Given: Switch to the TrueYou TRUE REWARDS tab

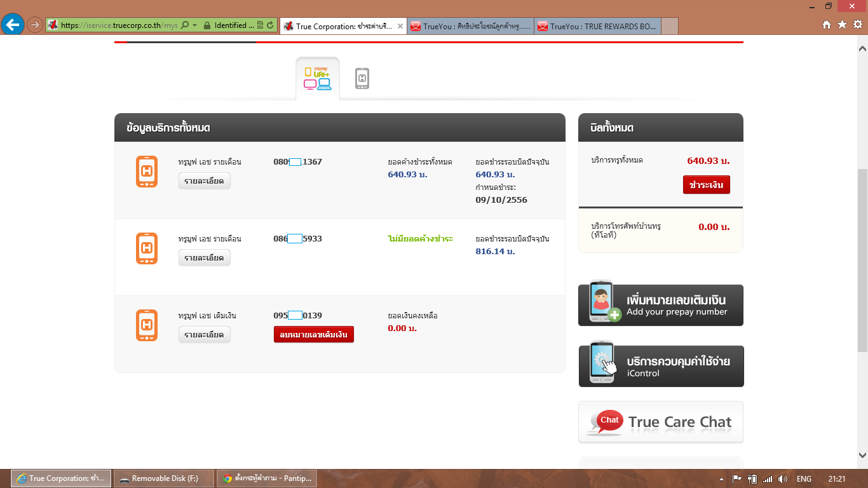Looking at the screenshot, I should tap(598, 26).
